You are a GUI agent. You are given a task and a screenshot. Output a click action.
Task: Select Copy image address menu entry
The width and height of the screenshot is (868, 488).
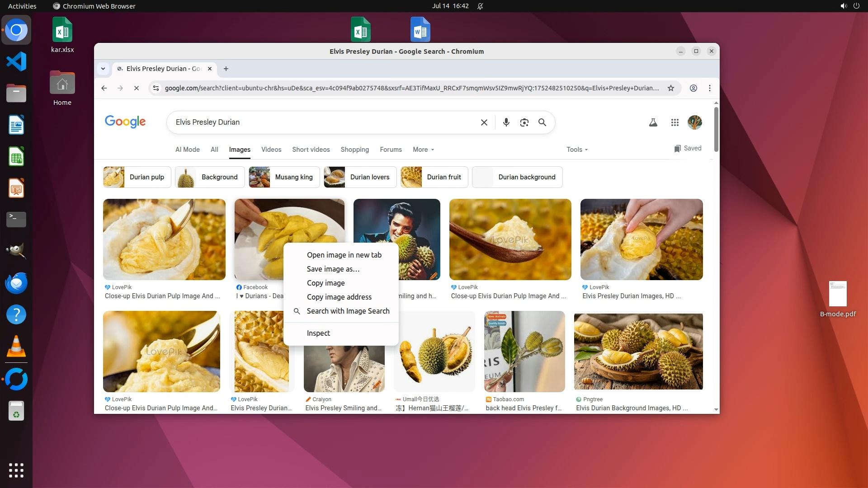[x=339, y=297]
